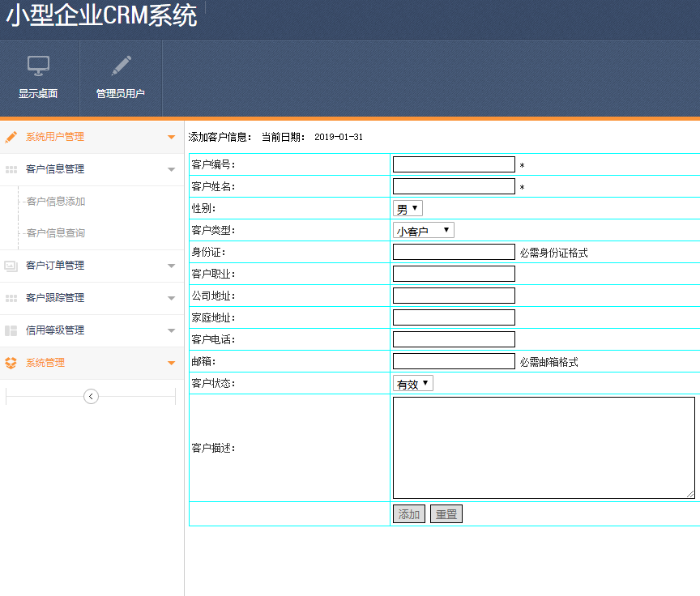700x596 pixels.
Task: Expand the 客户跟踪管理 arrow
Action: pyautogui.click(x=172, y=298)
